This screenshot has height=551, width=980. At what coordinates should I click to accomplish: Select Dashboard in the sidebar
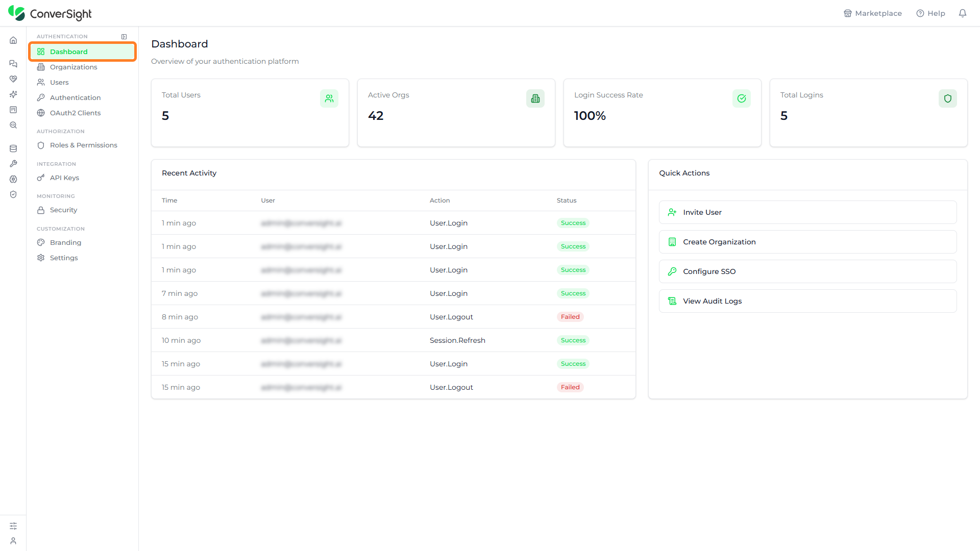pyautogui.click(x=83, y=52)
